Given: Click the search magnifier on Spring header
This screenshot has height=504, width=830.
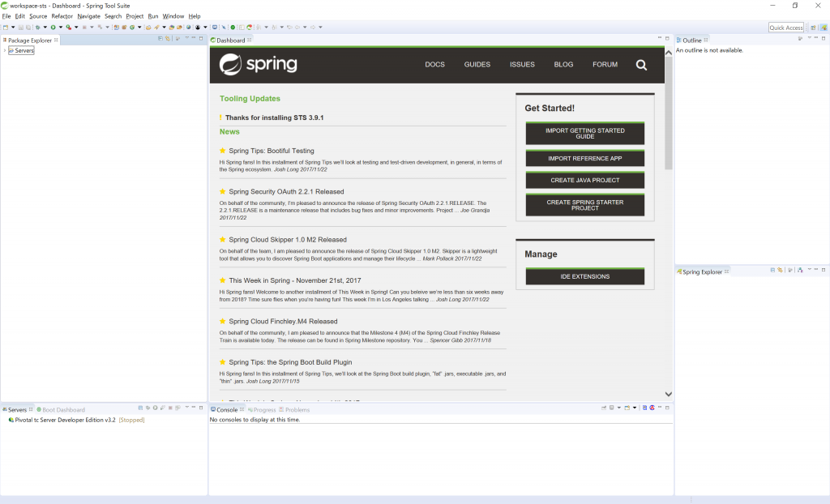Looking at the screenshot, I should click(641, 65).
